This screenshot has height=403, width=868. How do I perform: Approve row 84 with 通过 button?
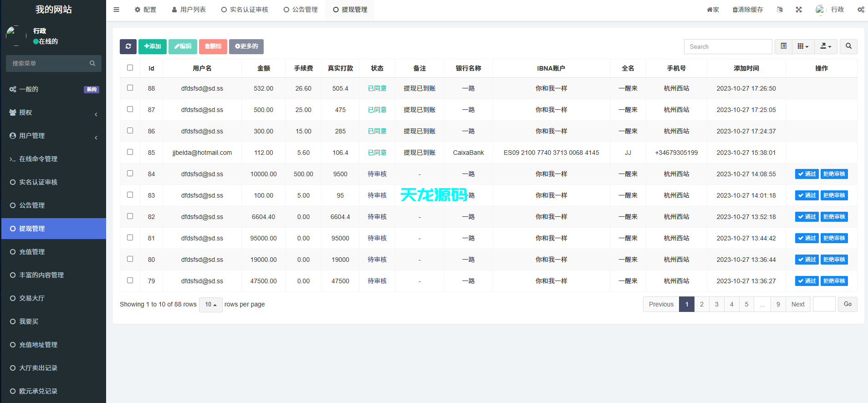807,174
